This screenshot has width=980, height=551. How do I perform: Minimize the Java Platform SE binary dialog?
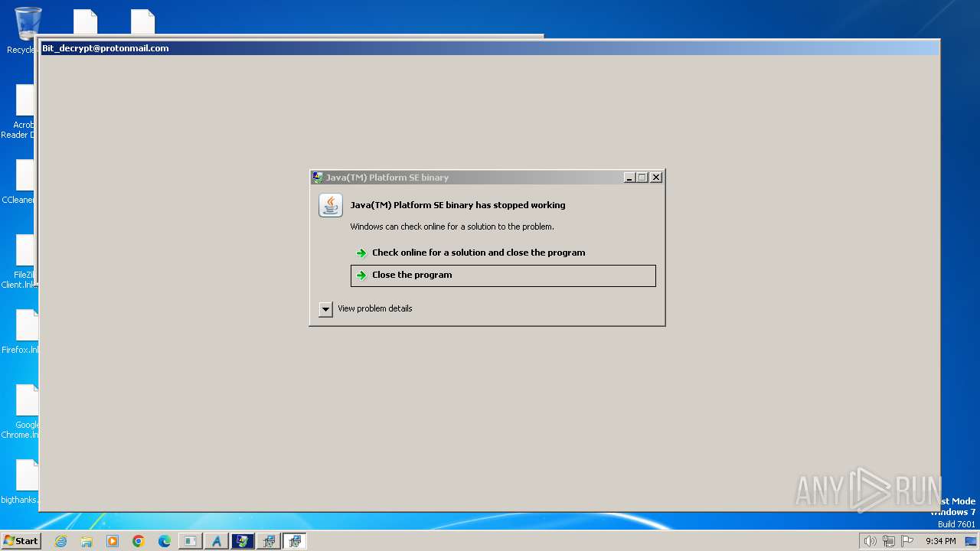(x=629, y=178)
